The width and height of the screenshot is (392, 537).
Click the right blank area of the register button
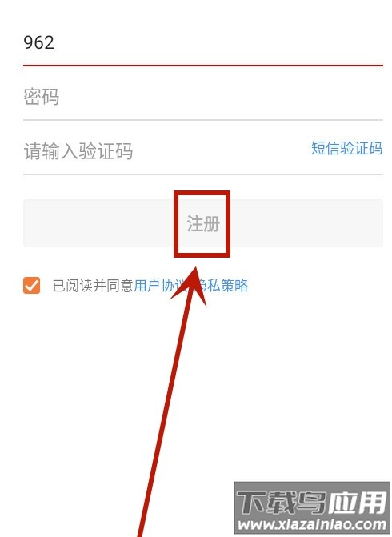point(306,223)
